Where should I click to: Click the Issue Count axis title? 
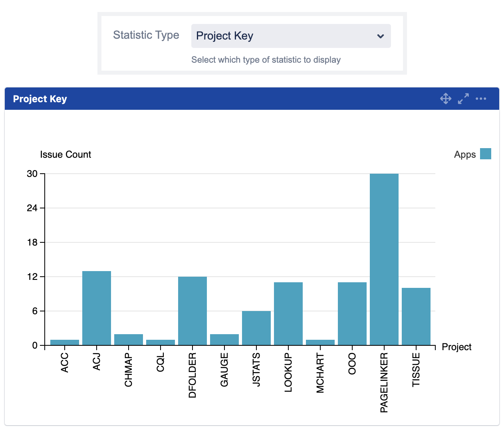click(x=65, y=155)
